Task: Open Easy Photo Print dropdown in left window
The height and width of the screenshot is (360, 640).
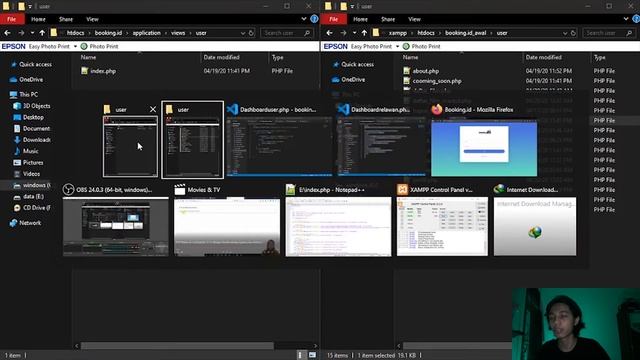Action: (75, 47)
